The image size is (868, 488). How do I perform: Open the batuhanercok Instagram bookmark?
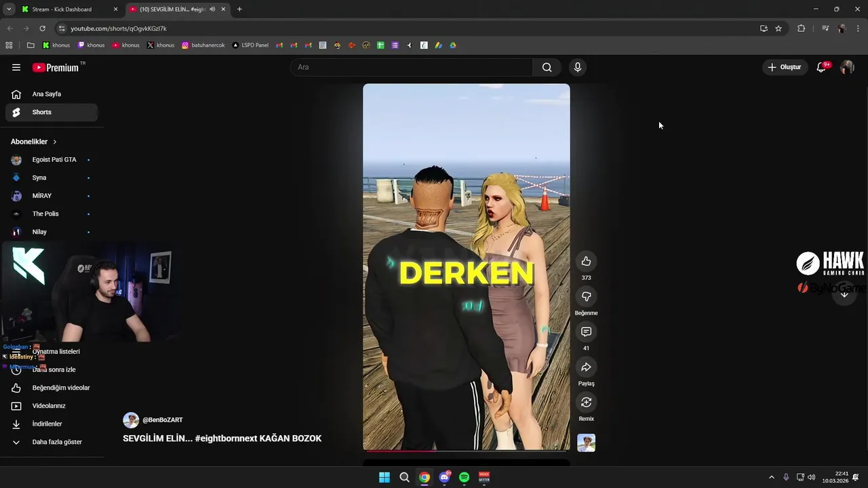point(203,45)
